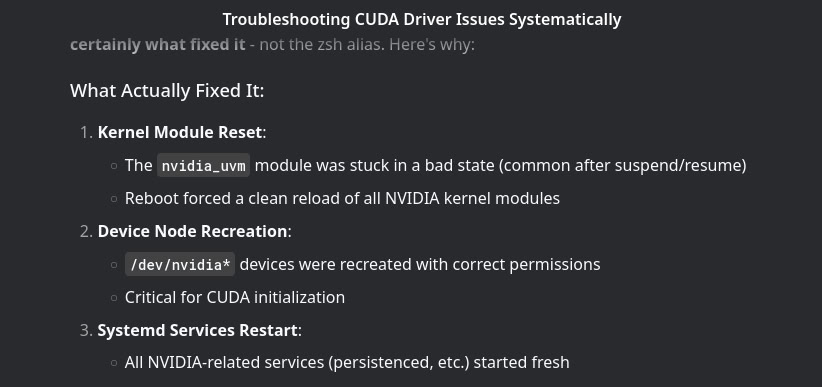Click the bullet about suspend/resume bad state

(436, 166)
